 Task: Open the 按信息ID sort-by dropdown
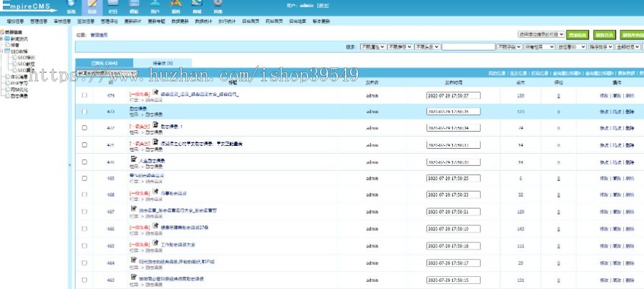572,46
